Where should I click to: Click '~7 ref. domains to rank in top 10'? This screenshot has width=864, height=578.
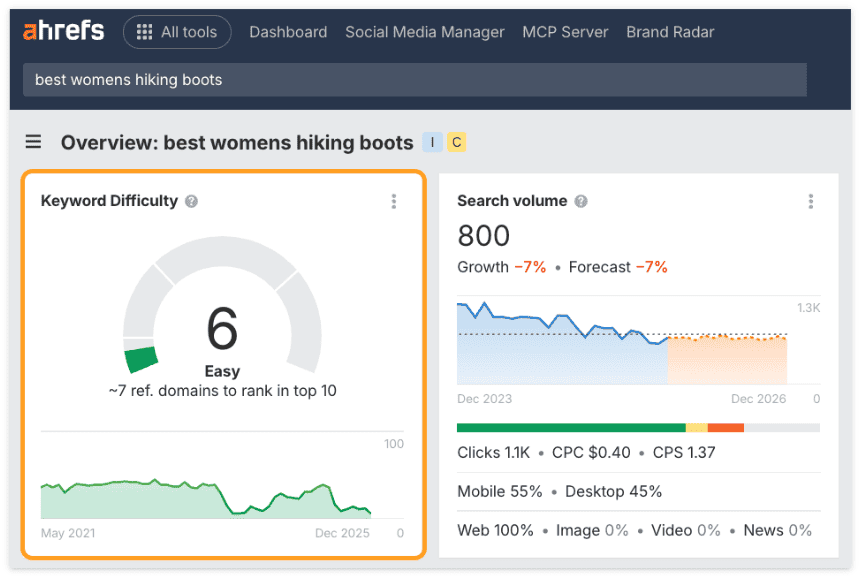pyautogui.click(x=222, y=391)
